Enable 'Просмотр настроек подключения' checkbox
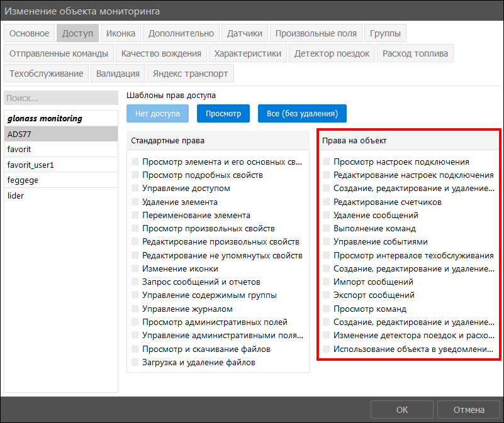The height and width of the screenshot is (423, 504). pyautogui.click(x=327, y=162)
